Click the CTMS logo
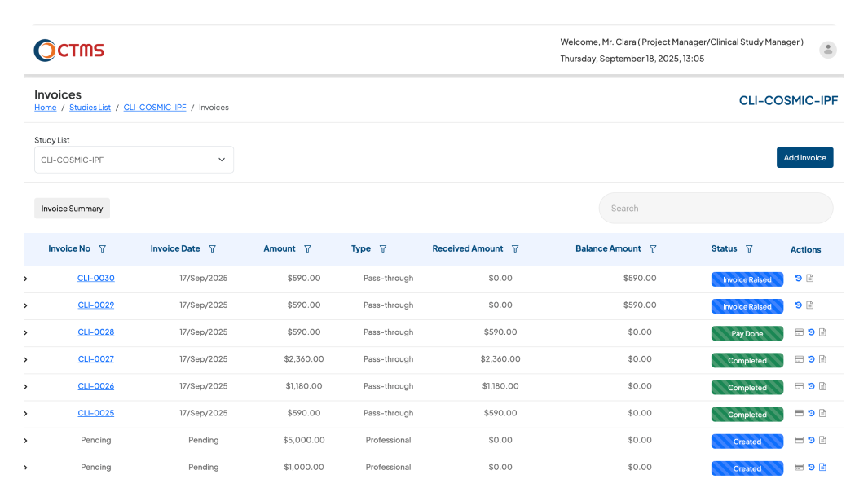Screen dimensions: 868x501 (68, 49)
